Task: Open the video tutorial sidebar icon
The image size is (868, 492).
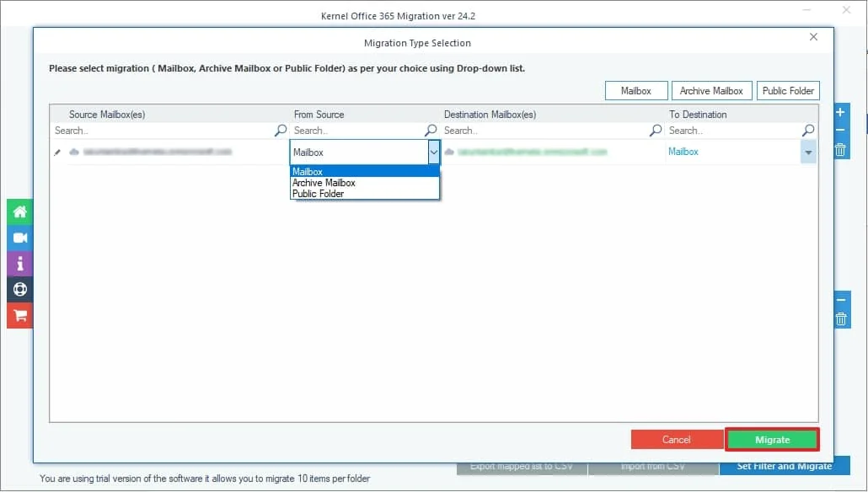Action: pyautogui.click(x=20, y=238)
